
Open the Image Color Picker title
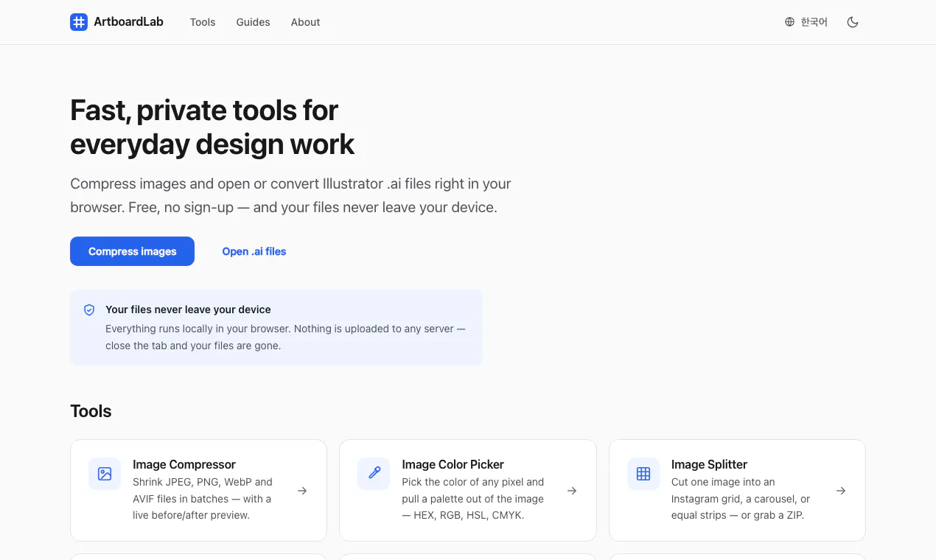[453, 464]
